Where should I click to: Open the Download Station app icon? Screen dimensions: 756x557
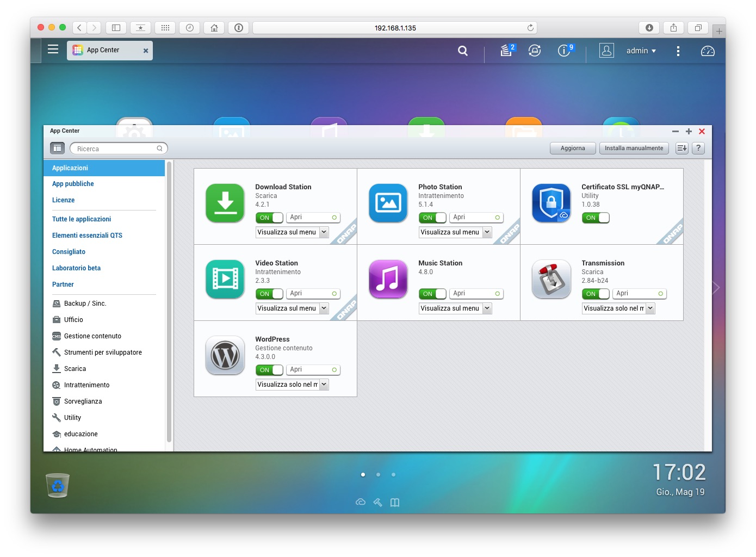[x=225, y=203]
